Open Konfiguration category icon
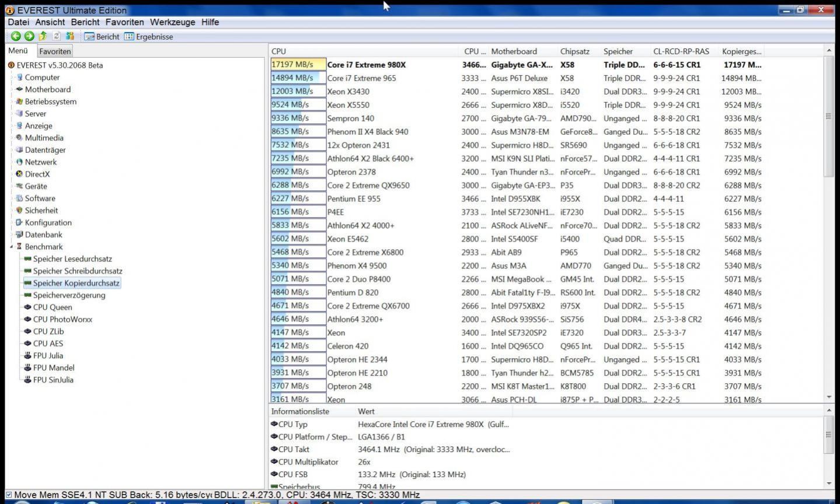Screen dimensions: 840x504 tap(20, 222)
